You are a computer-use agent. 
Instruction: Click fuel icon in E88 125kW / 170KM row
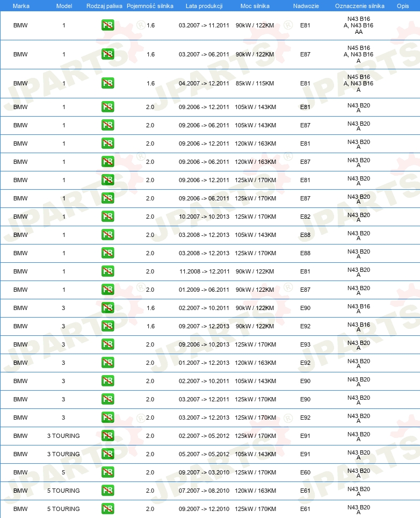(107, 253)
